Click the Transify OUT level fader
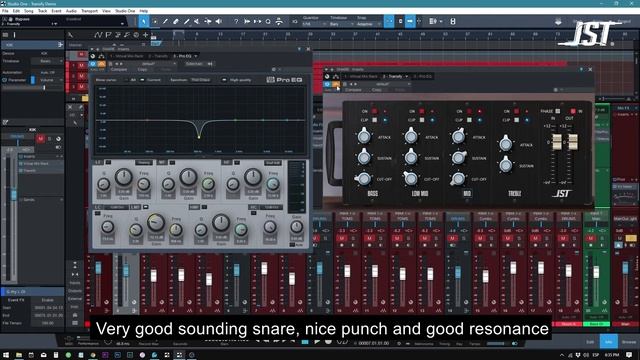Image resolution: width=640 pixels, height=360 pixels. (x=573, y=141)
